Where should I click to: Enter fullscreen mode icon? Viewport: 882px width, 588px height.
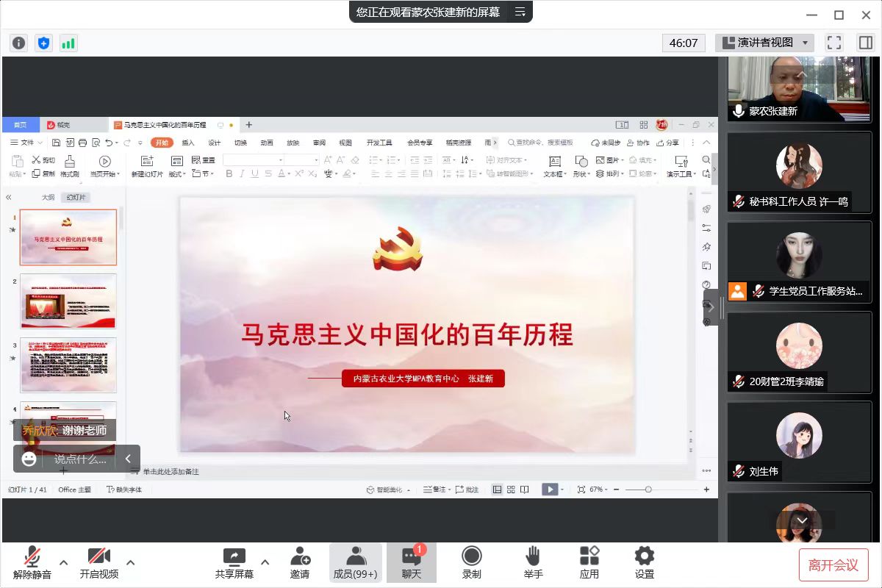tap(833, 43)
